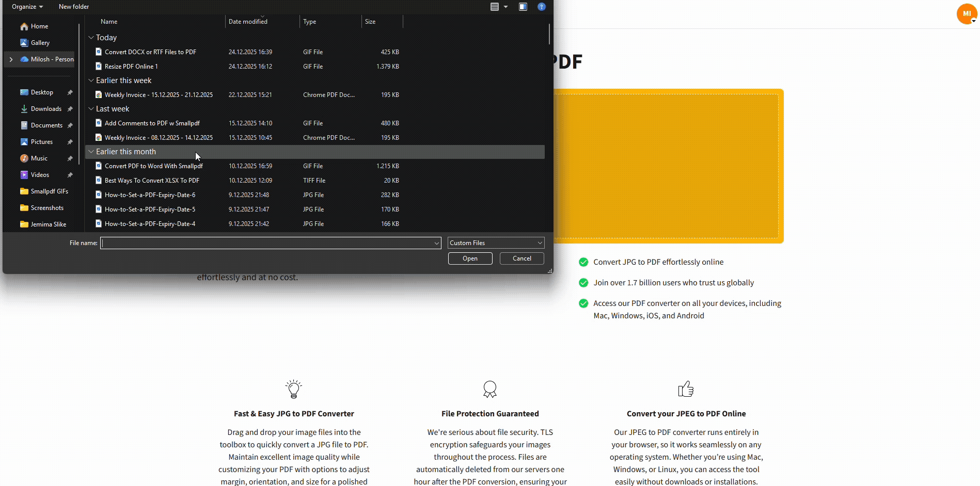The height and width of the screenshot is (486, 980).
Task: Click the 425 KB size cell
Action: [x=390, y=52]
